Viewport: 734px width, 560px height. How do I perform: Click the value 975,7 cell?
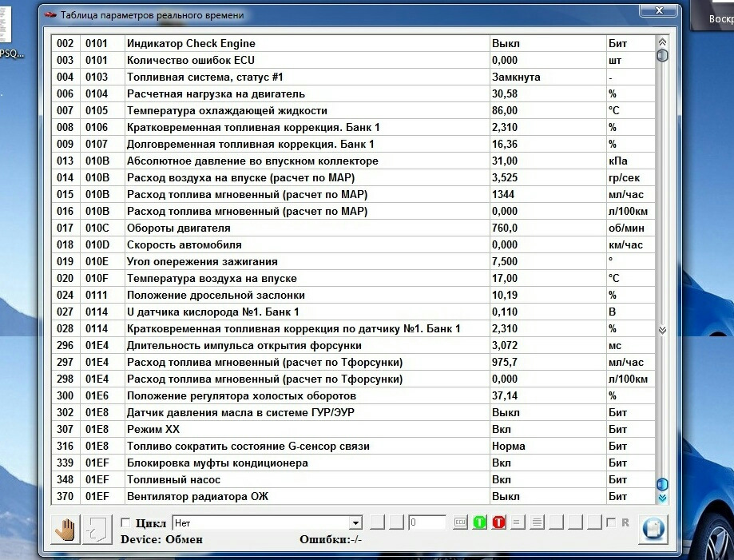pyautogui.click(x=548, y=363)
